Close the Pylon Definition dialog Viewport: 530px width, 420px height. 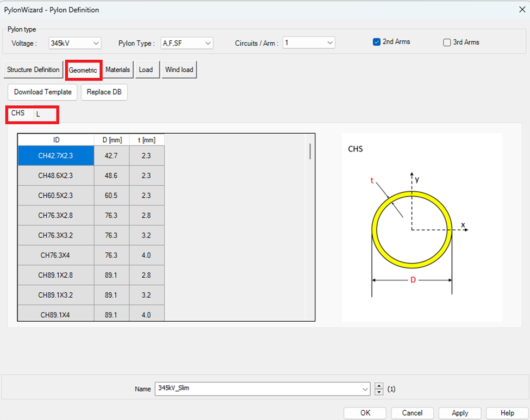522,9
